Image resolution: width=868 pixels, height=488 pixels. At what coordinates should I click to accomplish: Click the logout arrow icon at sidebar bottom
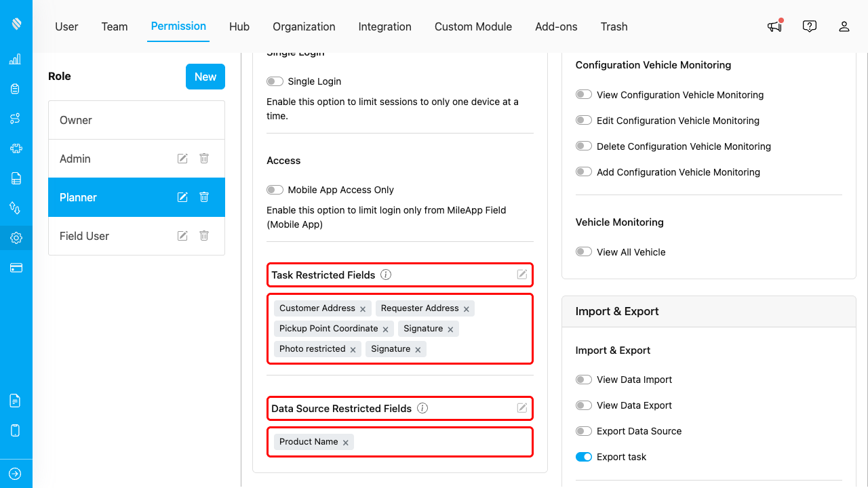point(16,473)
